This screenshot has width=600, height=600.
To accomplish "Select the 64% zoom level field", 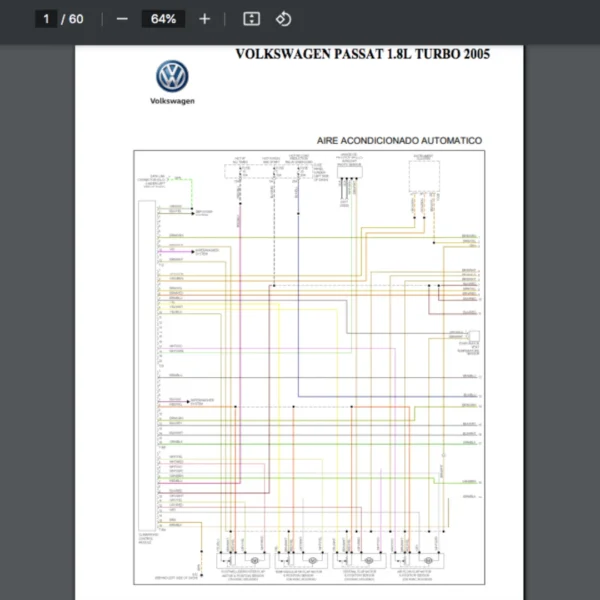I will click(163, 19).
